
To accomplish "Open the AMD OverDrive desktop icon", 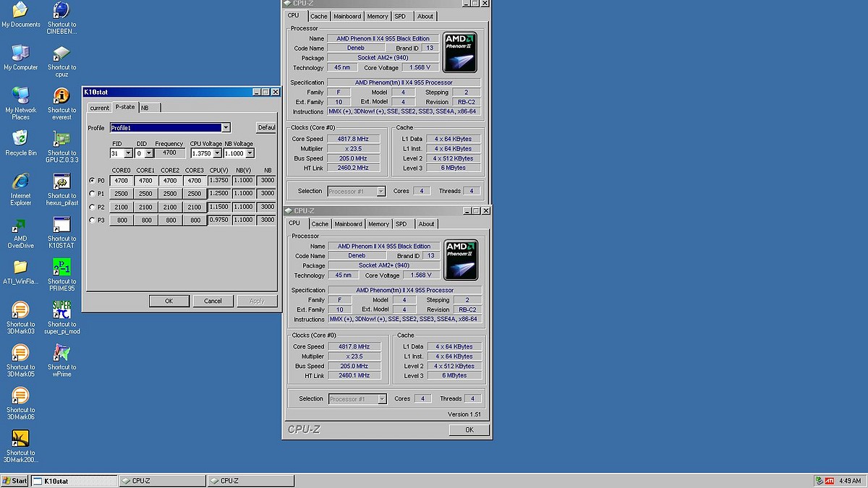I will (x=20, y=225).
